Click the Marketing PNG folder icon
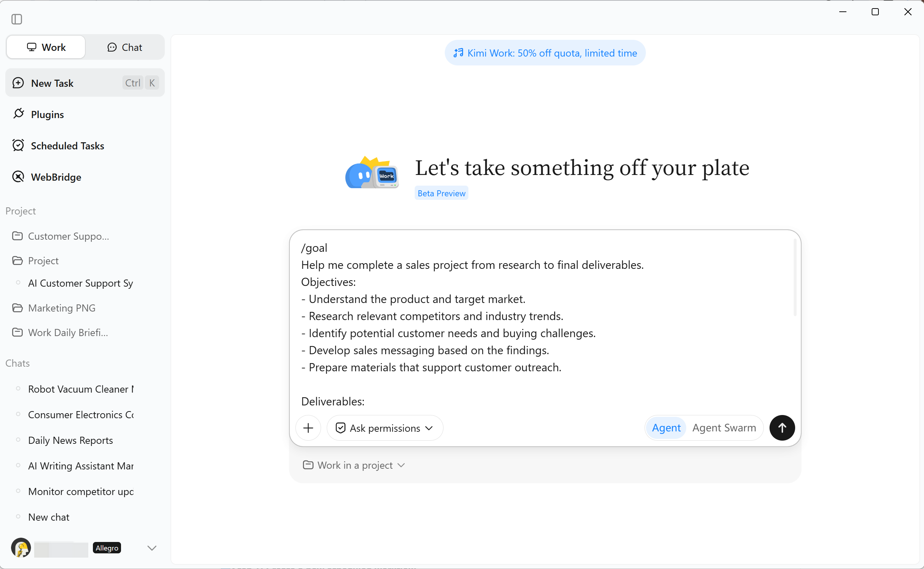 tap(17, 308)
